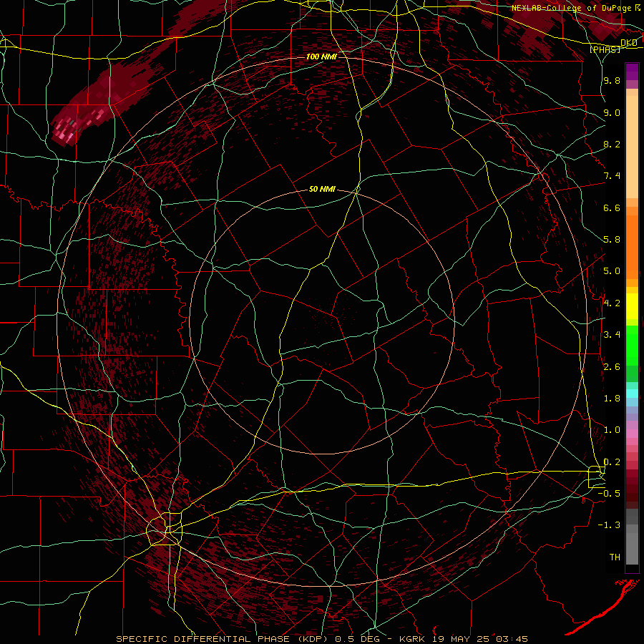Click the [PHAS] unit label
The width and height of the screenshot is (644, 644).
point(605,50)
